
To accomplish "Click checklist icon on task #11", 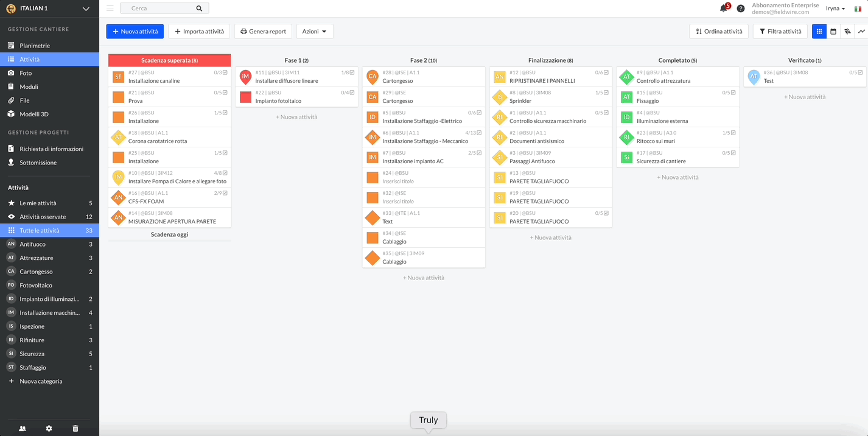I will [x=352, y=72].
